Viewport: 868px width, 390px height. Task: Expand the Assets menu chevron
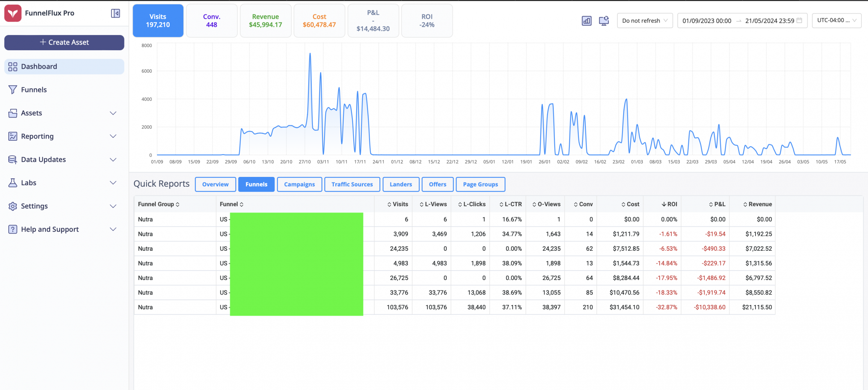(113, 113)
